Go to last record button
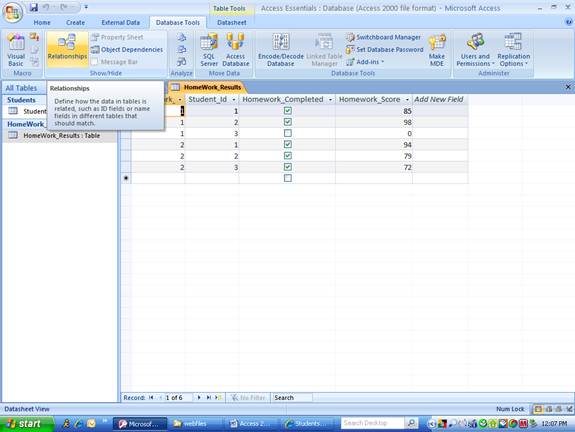The width and height of the screenshot is (575, 432). (209, 398)
